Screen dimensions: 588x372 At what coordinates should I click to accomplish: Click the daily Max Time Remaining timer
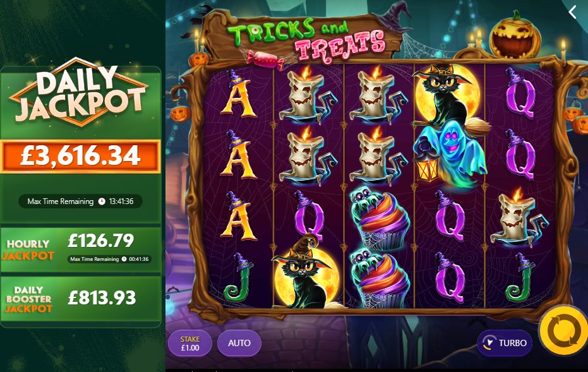tap(80, 201)
